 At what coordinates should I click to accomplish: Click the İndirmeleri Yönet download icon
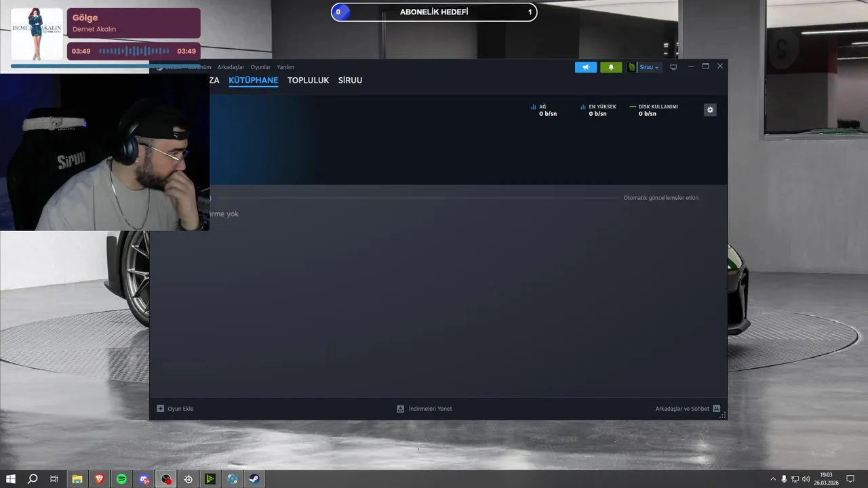(401, 409)
